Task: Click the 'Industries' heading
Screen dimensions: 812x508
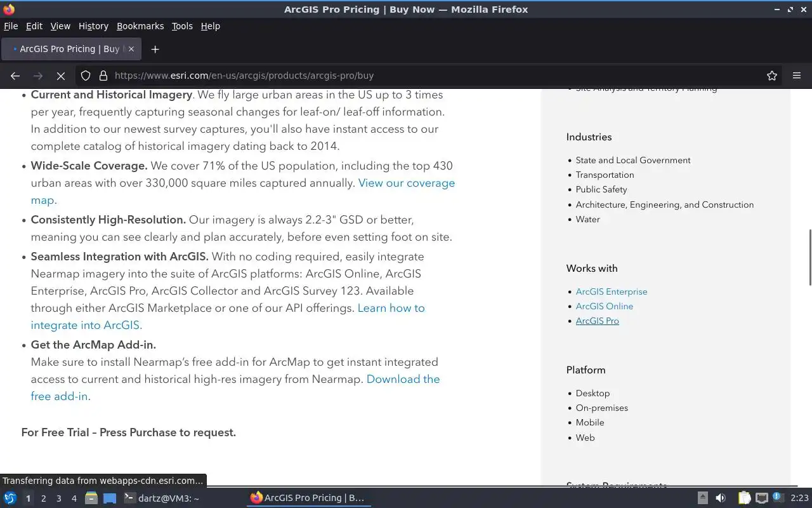Action: [589, 137]
